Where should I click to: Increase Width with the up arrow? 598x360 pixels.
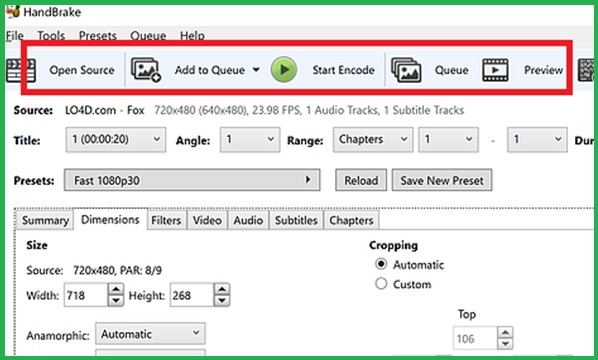(x=116, y=289)
